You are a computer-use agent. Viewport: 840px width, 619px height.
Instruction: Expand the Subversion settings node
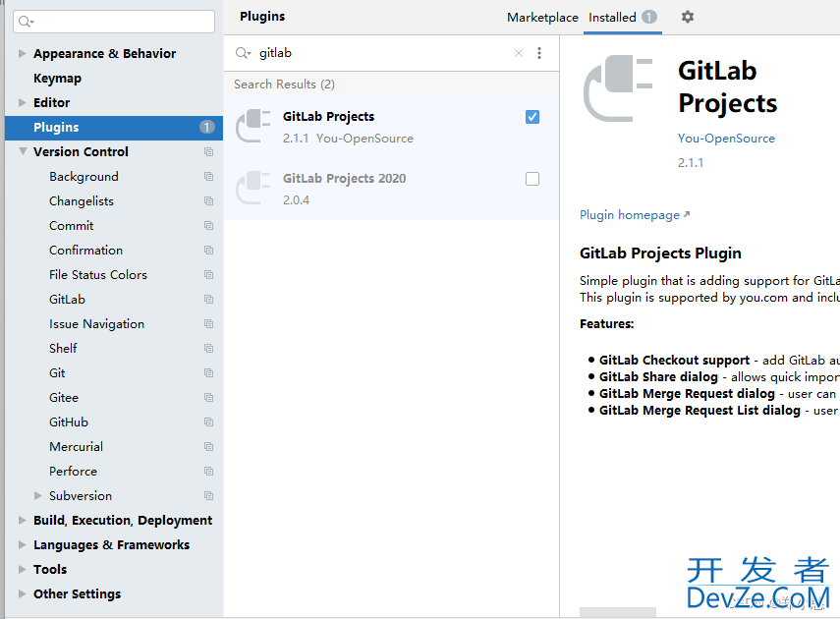tap(38, 496)
